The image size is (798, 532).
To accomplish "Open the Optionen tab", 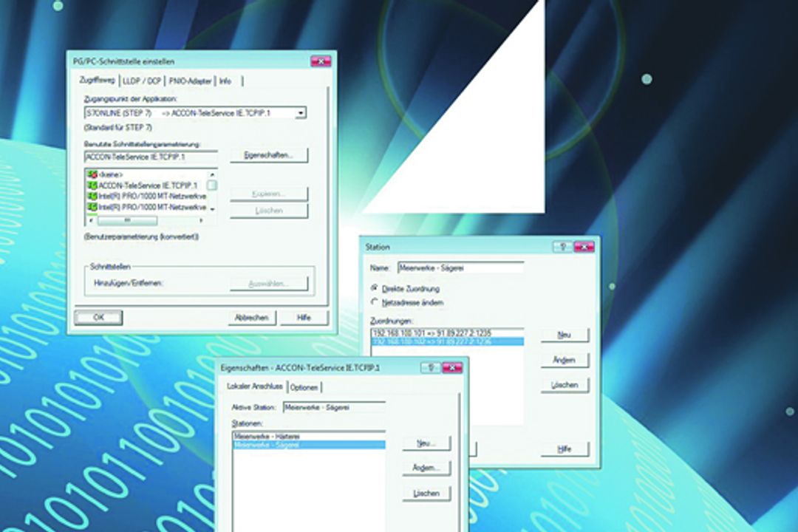I will click(x=304, y=387).
